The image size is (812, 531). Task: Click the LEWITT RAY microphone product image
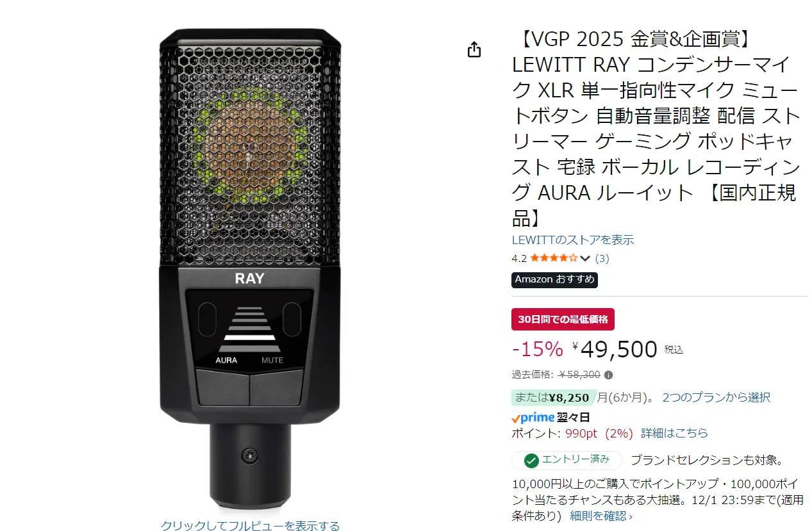pos(250,268)
